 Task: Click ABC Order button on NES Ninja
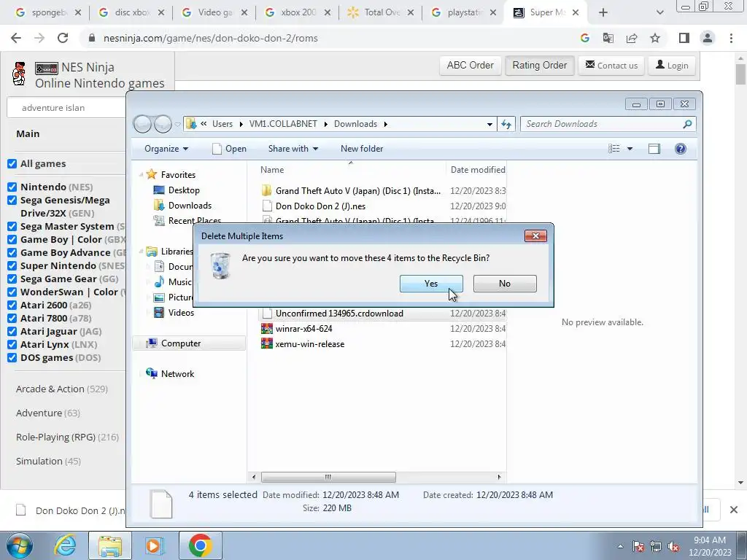471,65
